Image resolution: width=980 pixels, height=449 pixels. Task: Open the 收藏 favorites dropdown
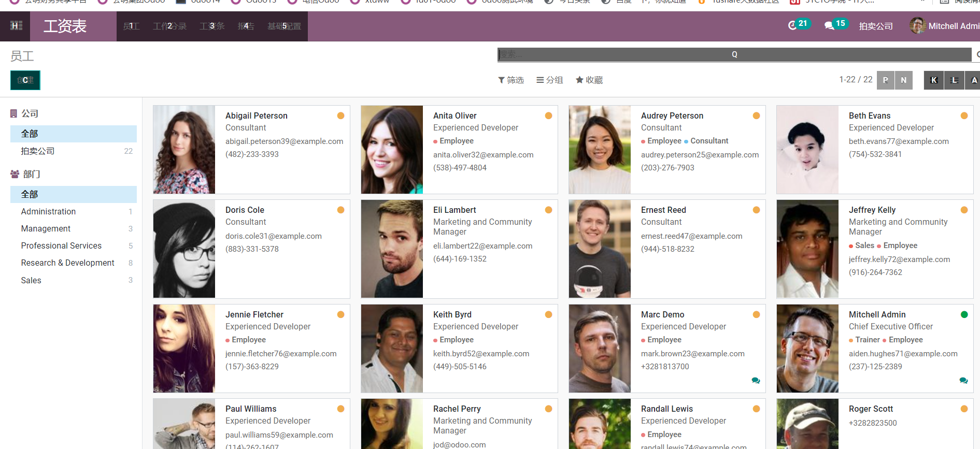click(589, 80)
